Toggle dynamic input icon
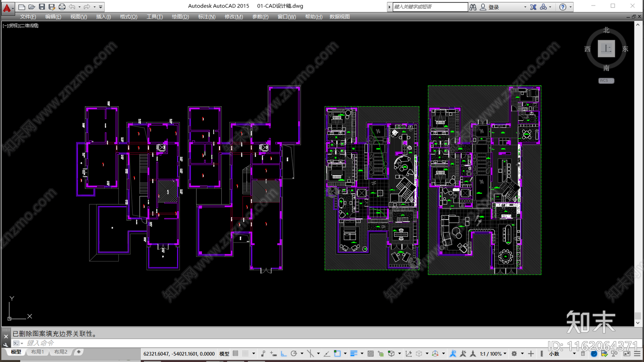This screenshot has width=644, height=362. point(273,354)
